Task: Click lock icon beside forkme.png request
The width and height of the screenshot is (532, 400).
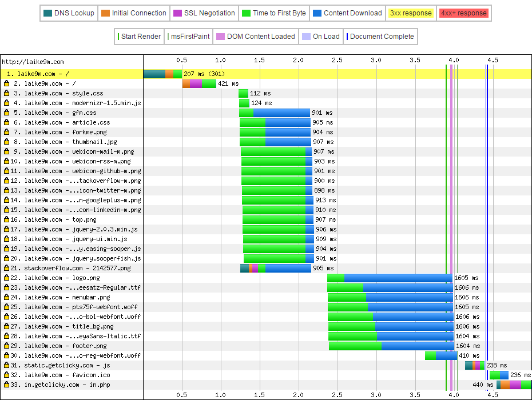Action: click(6, 132)
